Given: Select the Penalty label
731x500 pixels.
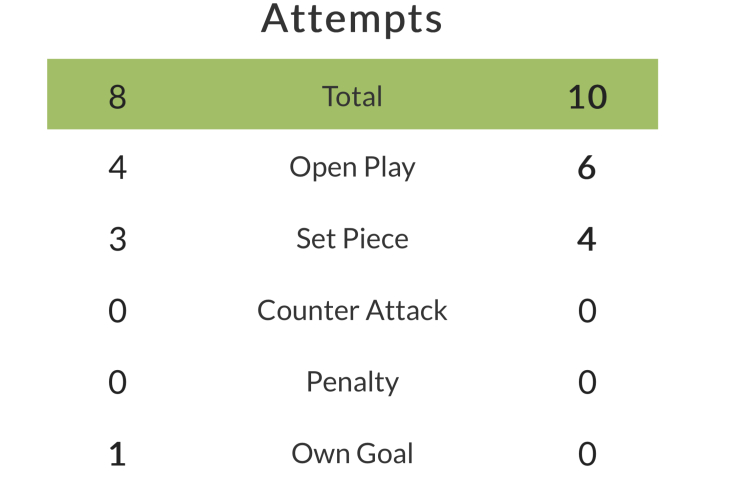Looking at the screenshot, I should point(352,382).
